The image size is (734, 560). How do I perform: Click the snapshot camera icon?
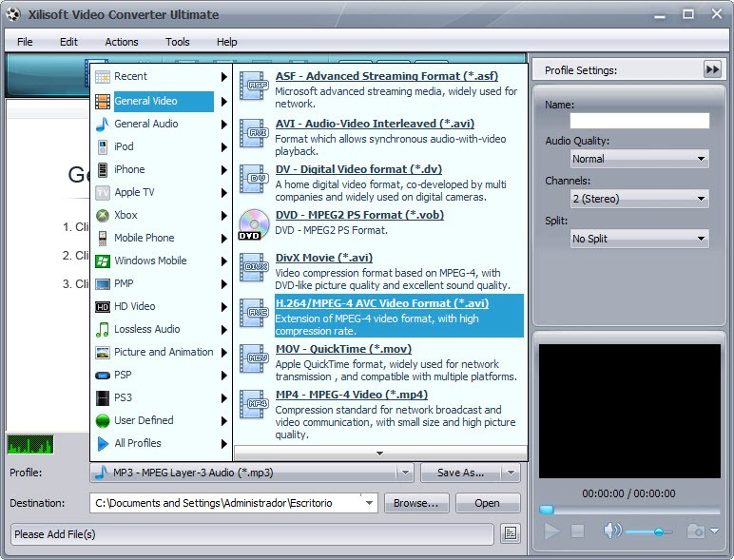696,531
